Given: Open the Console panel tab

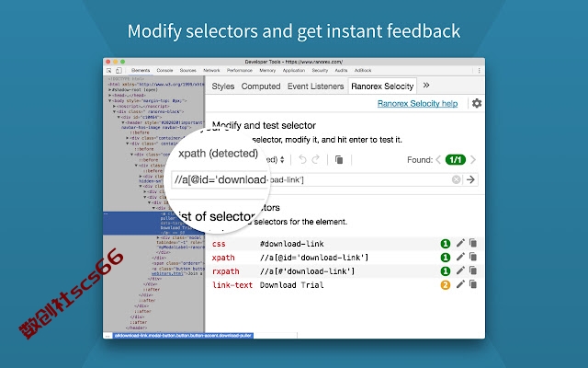Looking at the screenshot, I should coord(164,71).
